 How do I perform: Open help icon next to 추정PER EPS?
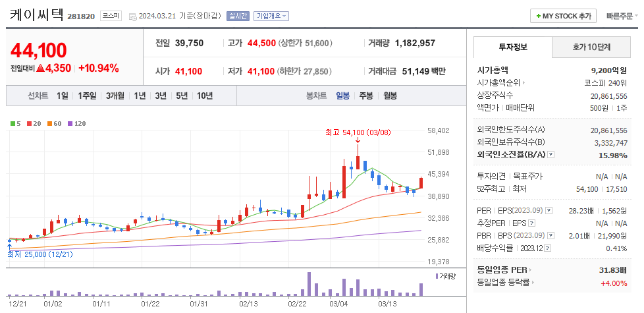click(532, 223)
